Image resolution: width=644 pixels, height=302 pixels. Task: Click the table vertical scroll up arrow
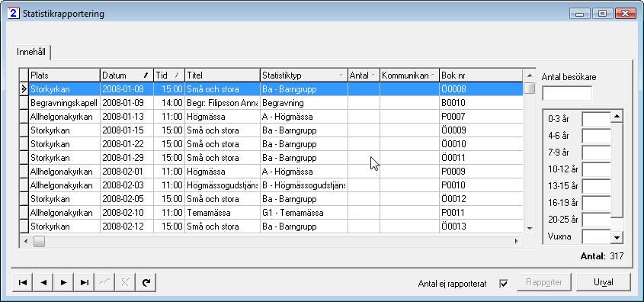click(x=530, y=75)
